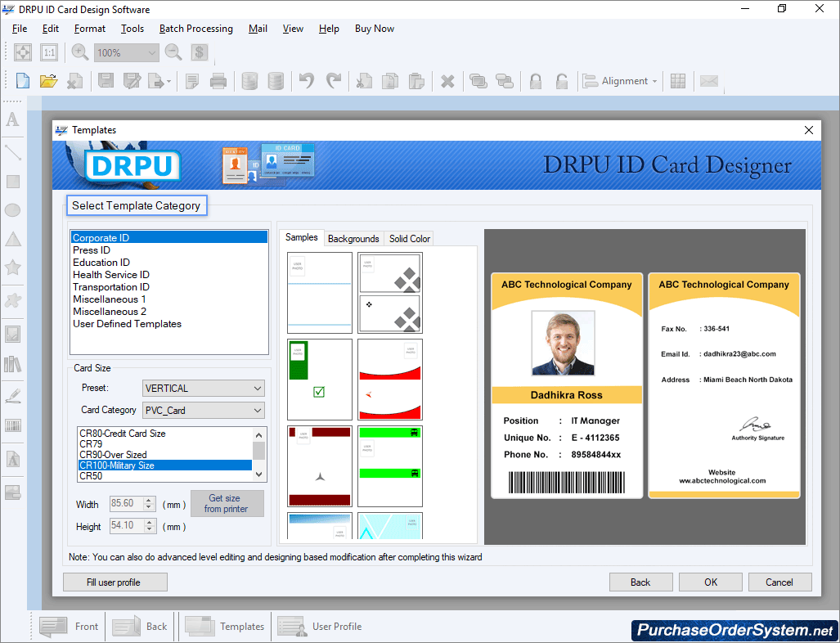
Task: Open a saved card design file
Action: coord(47,80)
